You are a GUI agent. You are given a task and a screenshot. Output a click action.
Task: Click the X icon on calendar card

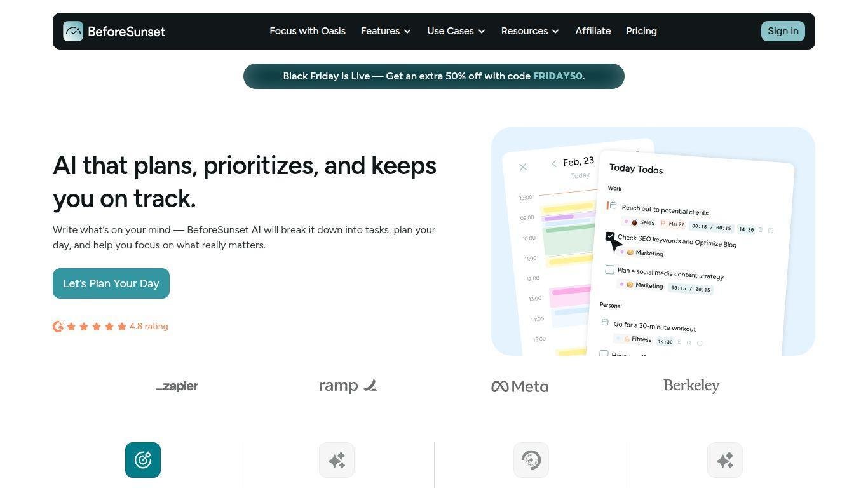coord(523,167)
